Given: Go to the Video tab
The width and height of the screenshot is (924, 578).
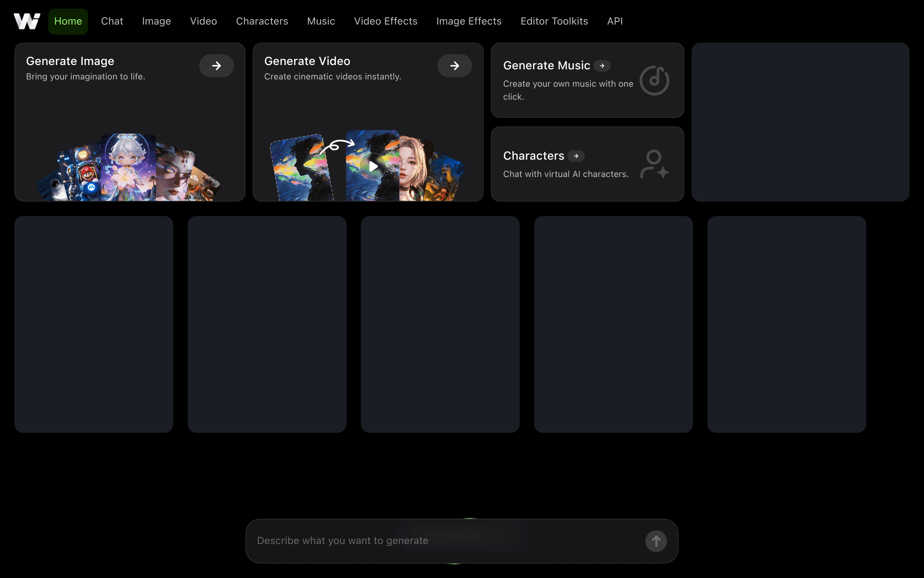Looking at the screenshot, I should click(204, 21).
